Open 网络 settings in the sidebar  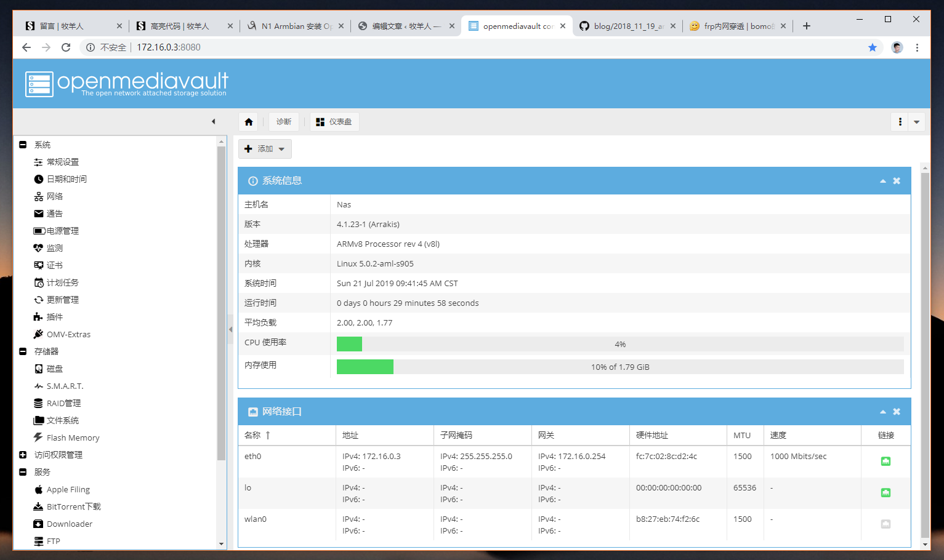click(55, 196)
